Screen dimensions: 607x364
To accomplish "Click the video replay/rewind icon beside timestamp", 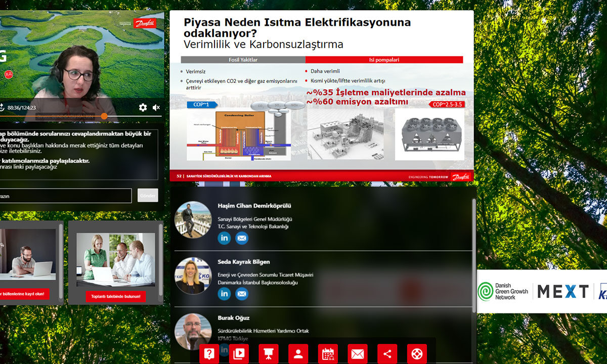I will pyautogui.click(x=2, y=107).
